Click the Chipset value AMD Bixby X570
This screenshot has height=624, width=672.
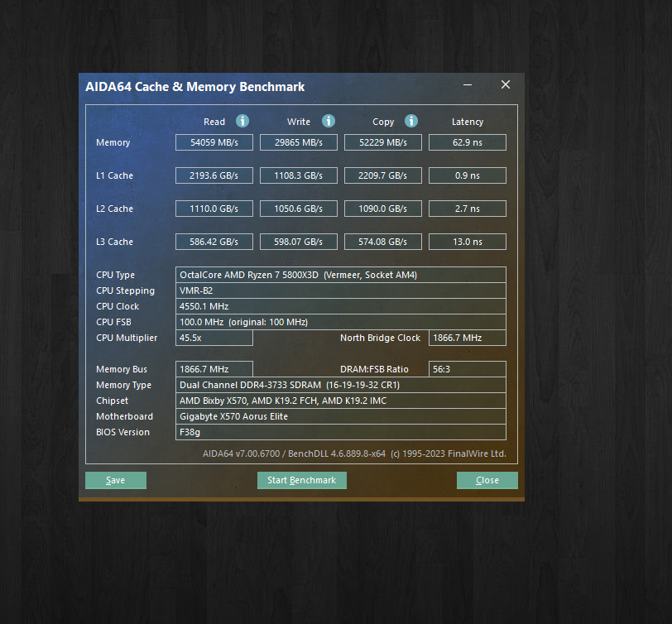click(341, 401)
